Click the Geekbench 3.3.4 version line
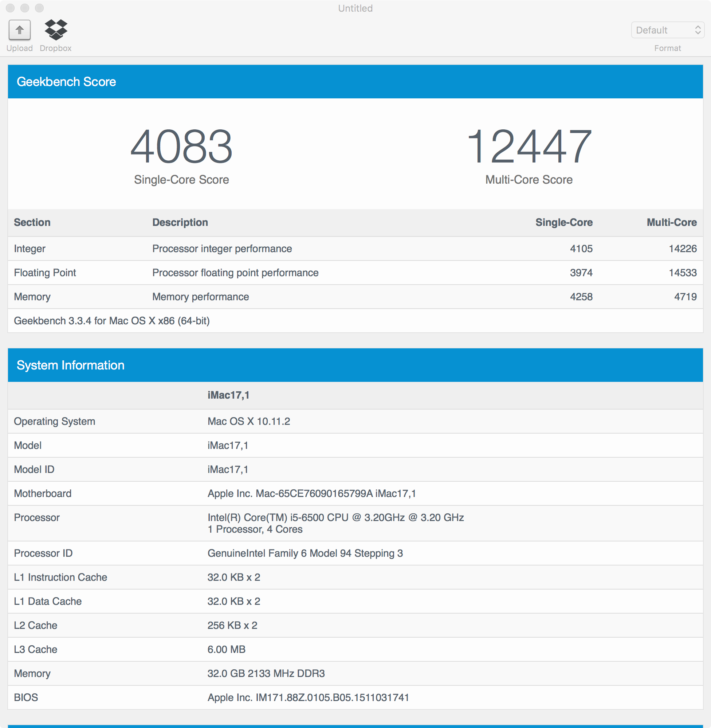Viewport: 711px width, 728px height. (x=112, y=321)
